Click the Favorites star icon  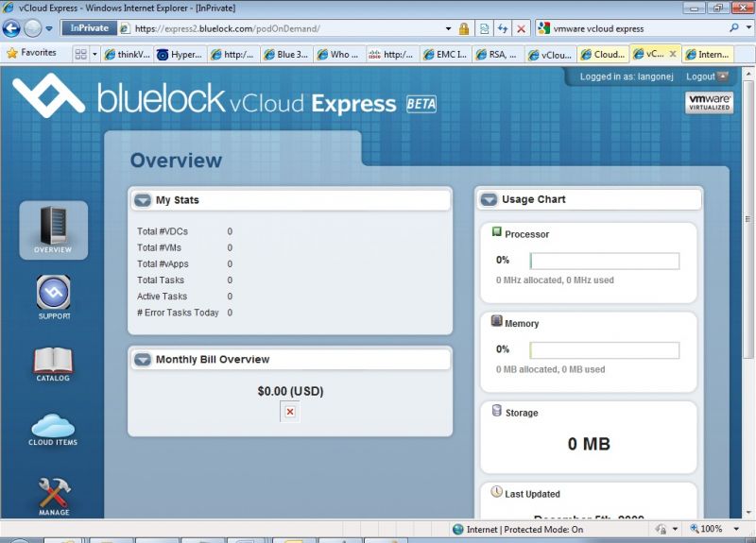[x=12, y=53]
